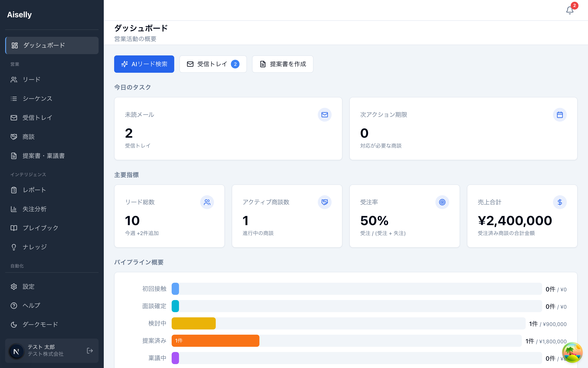Click the red notification badge showing 2
This screenshot has width=588, height=368.
pos(574,5)
